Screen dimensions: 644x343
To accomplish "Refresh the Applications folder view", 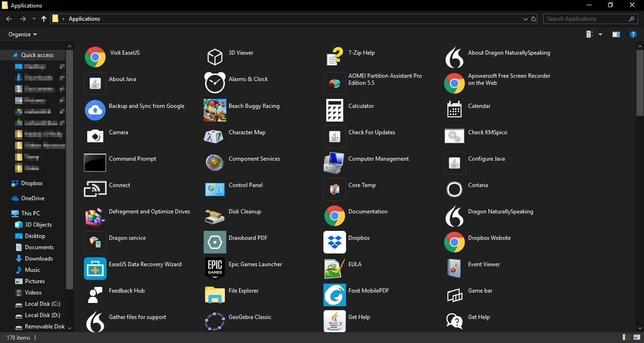I will 533,19.
